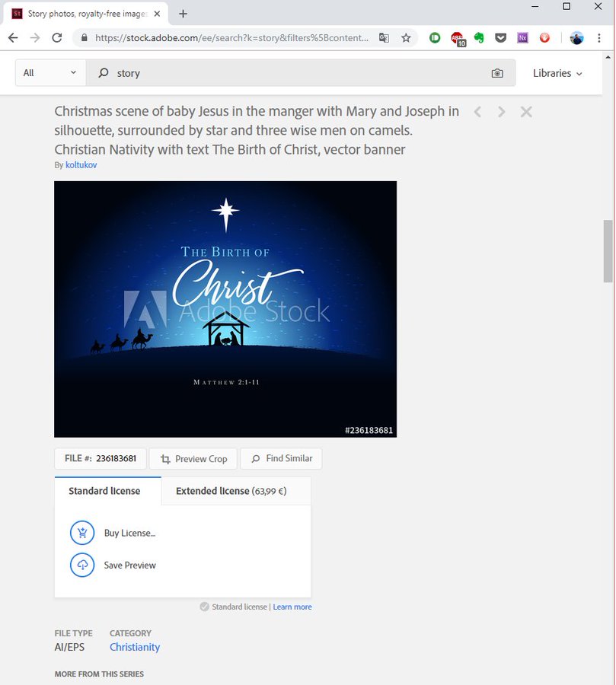Click the search magnifier icon
Viewport: 616px width, 685px height.
104,73
